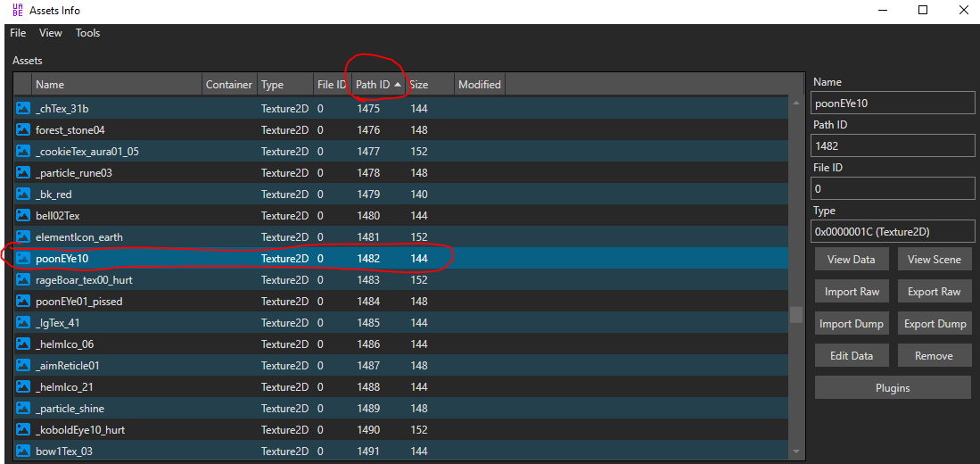The image size is (980, 464).
Task: Select the _cookieTex_aura01_05 asset name
Action: coord(86,152)
